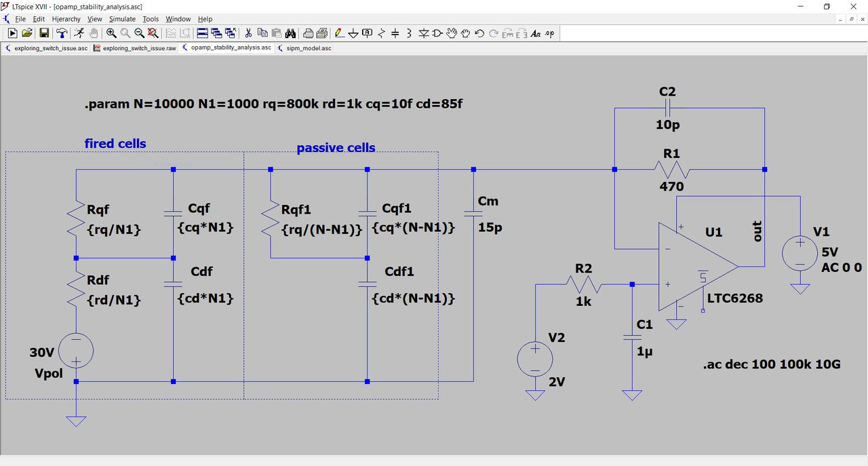868x466 pixels.
Task: Open the Tools menu
Action: pos(151,19)
